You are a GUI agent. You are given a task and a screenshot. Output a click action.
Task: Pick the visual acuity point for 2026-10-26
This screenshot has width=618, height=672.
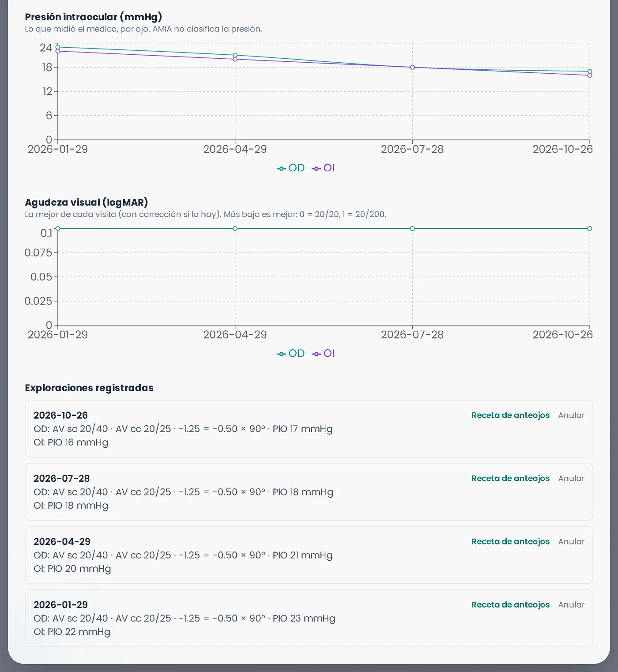[590, 229]
